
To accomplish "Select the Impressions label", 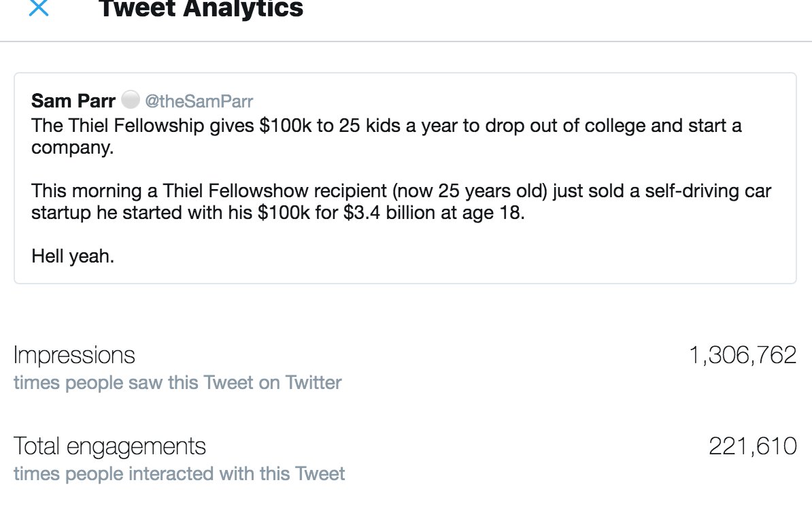I will pyautogui.click(x=74, y=355).
